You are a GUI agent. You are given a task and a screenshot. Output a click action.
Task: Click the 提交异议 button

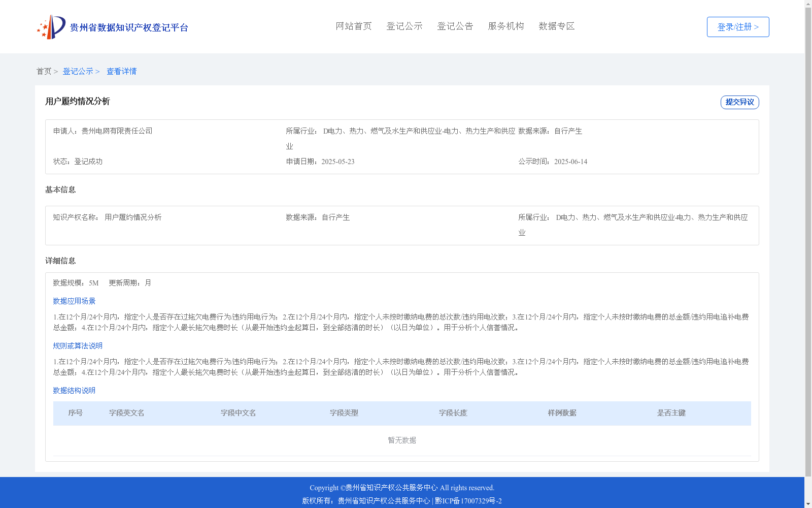[x=740, y=102]
